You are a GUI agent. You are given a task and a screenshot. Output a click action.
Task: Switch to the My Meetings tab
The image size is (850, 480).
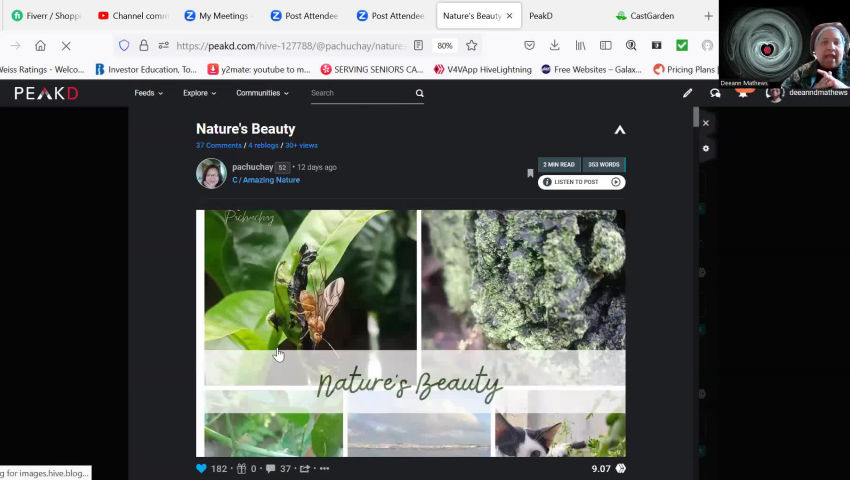[x=219, y=16]
